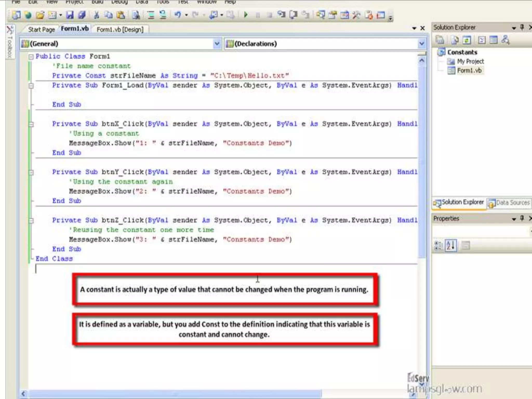Place cursor on strFileName constant declaration

pyautogui.click(x=170, y=76)
